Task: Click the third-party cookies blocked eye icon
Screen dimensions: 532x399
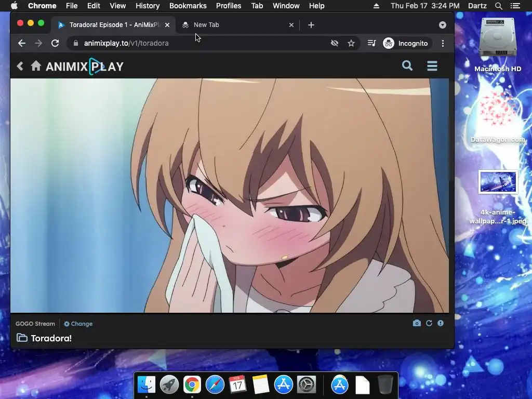Action: [x=335, y=43]
